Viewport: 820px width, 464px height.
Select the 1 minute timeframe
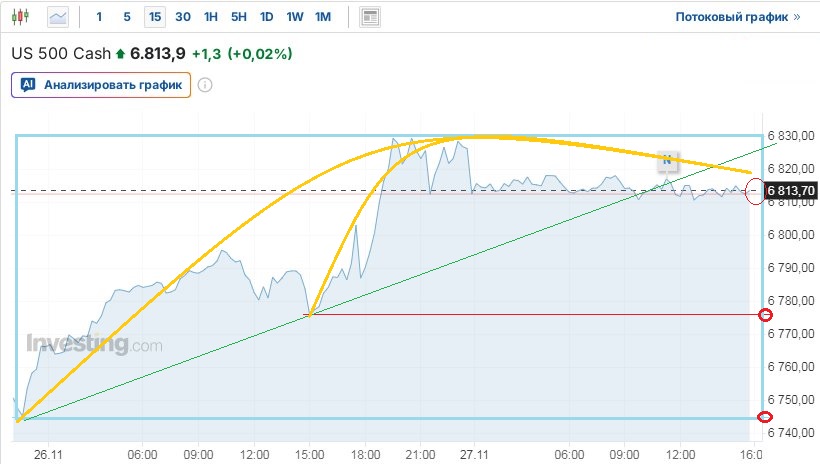pyautogui.click(x=99, y=17)
